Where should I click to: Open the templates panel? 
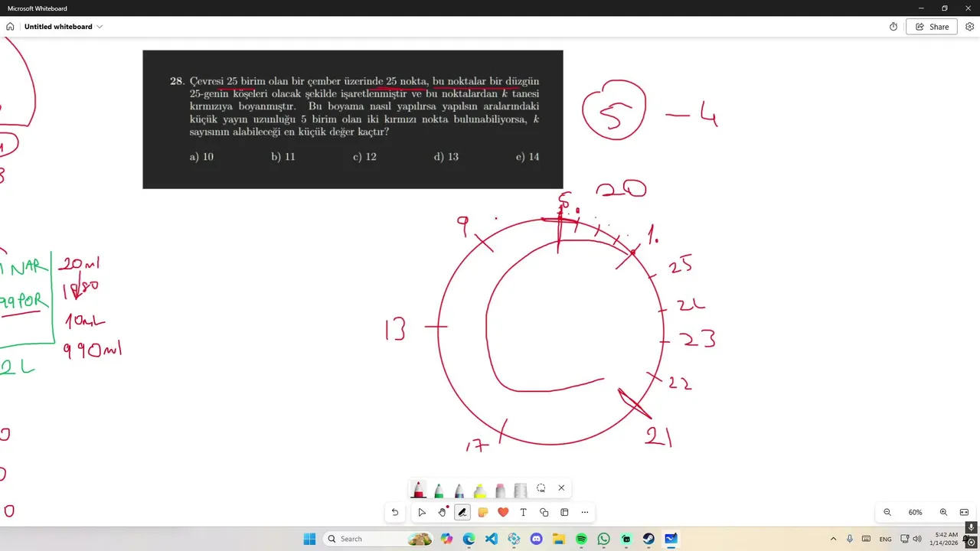coord(564,513)
